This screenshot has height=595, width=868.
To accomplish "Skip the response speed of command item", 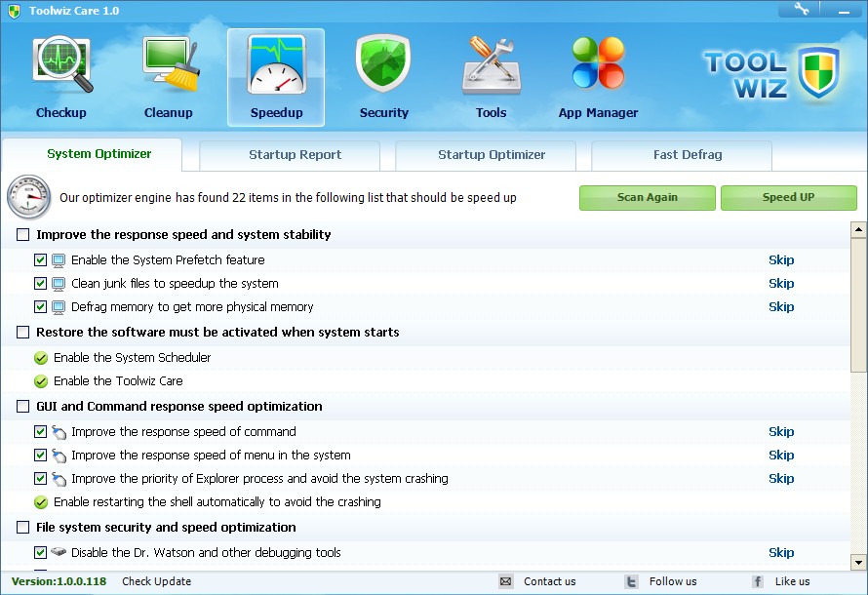I will [781, 432].
